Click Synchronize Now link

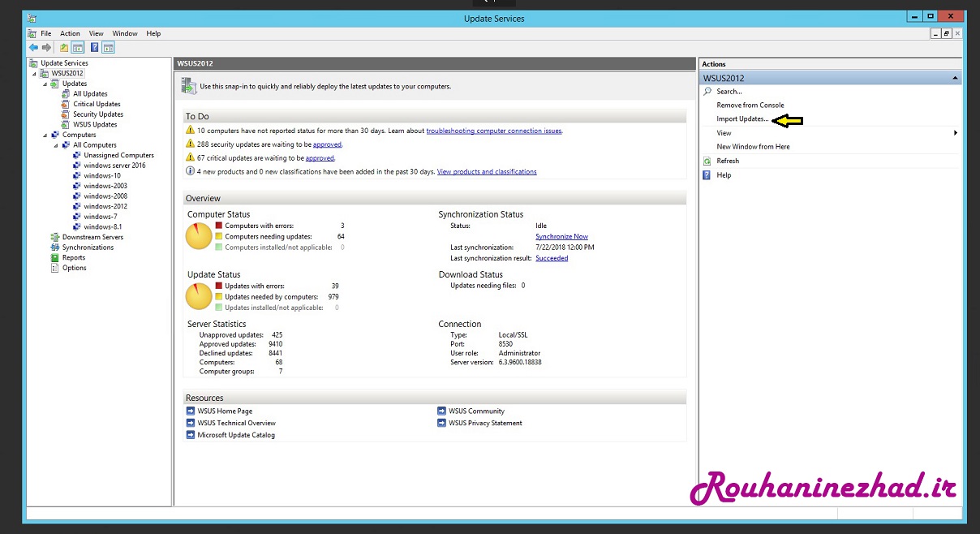(561, 236)
